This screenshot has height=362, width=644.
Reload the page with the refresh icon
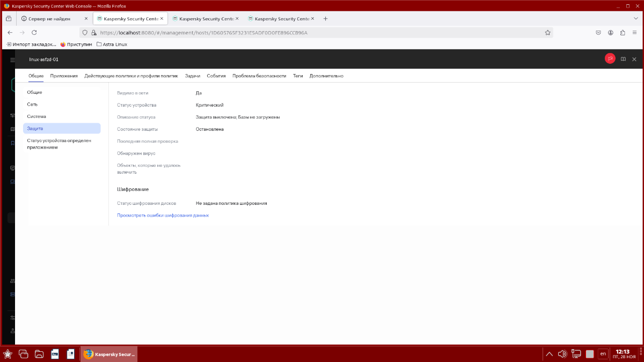pos(34,33)
